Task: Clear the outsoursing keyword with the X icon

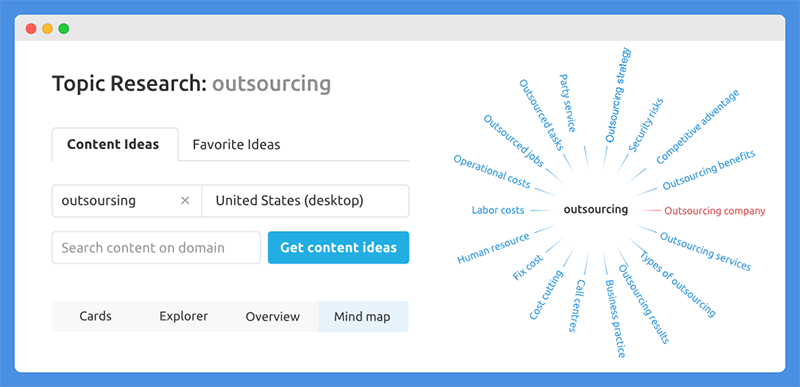Action: (x=185, y=201)
